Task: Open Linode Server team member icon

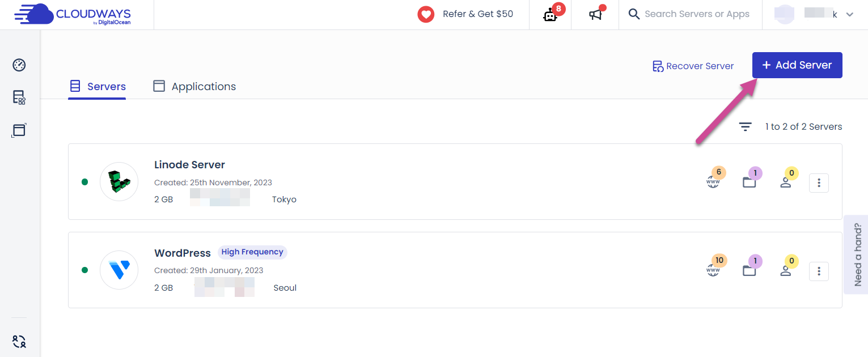Action: click(x=786, y=182)
